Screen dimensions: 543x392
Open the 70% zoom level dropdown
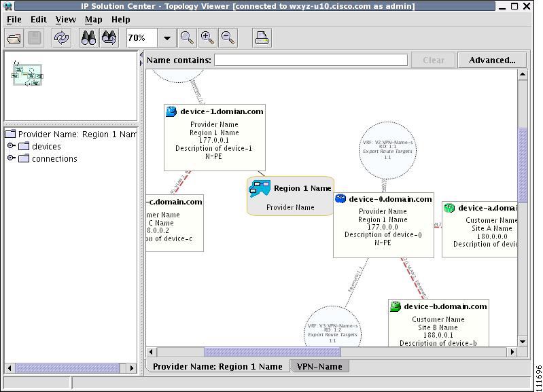coord(167,38)
